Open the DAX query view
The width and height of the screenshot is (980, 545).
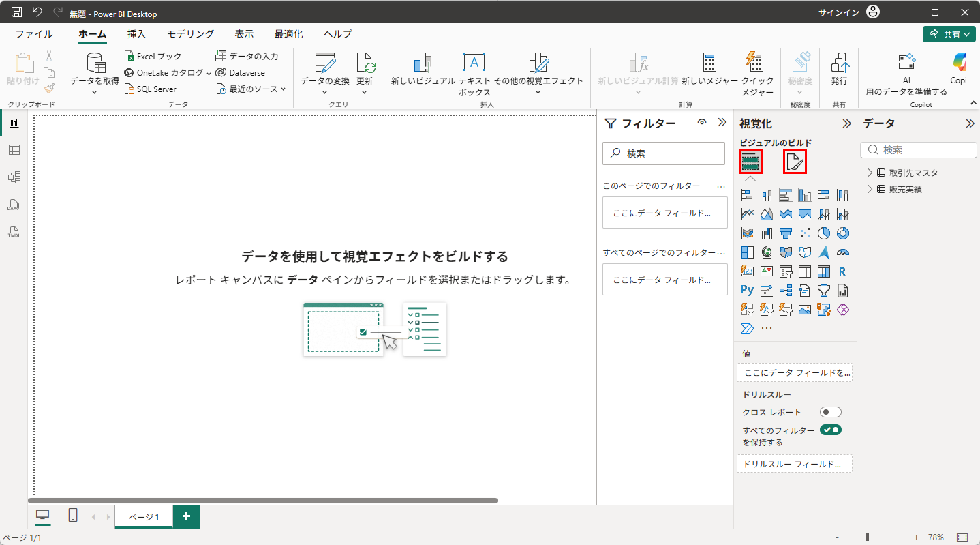click(14, 205)
